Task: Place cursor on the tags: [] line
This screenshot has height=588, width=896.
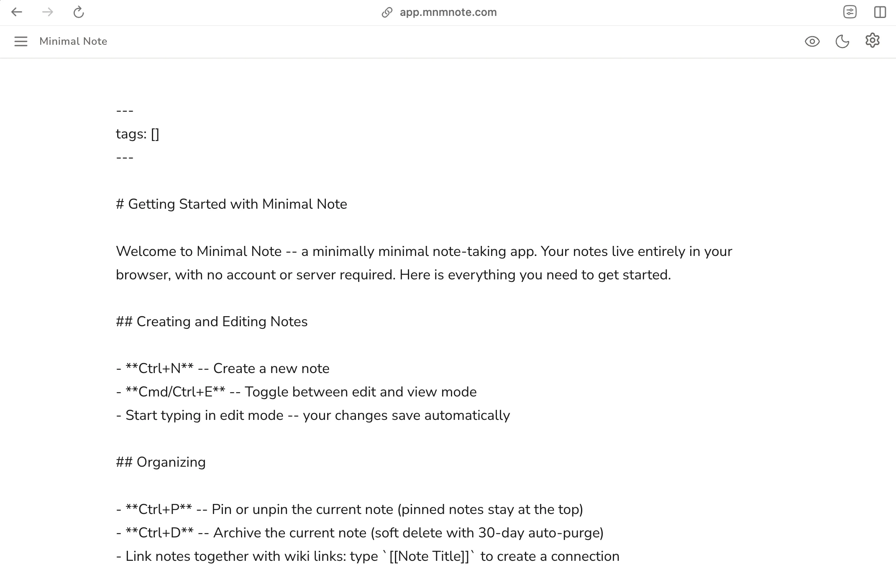Action: tap(137, 133)
